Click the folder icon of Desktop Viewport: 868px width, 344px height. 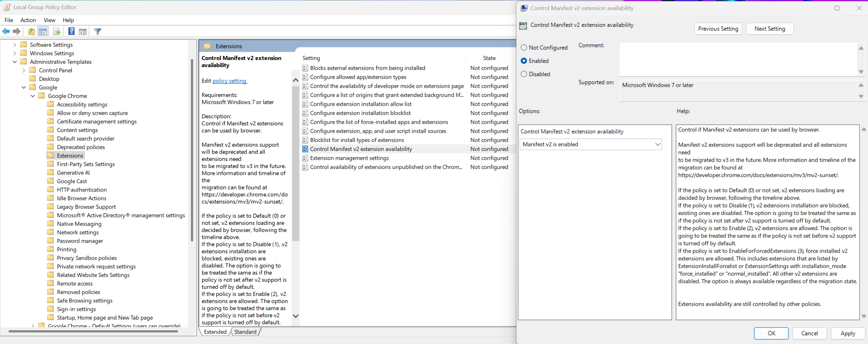[x=33, y=78]
